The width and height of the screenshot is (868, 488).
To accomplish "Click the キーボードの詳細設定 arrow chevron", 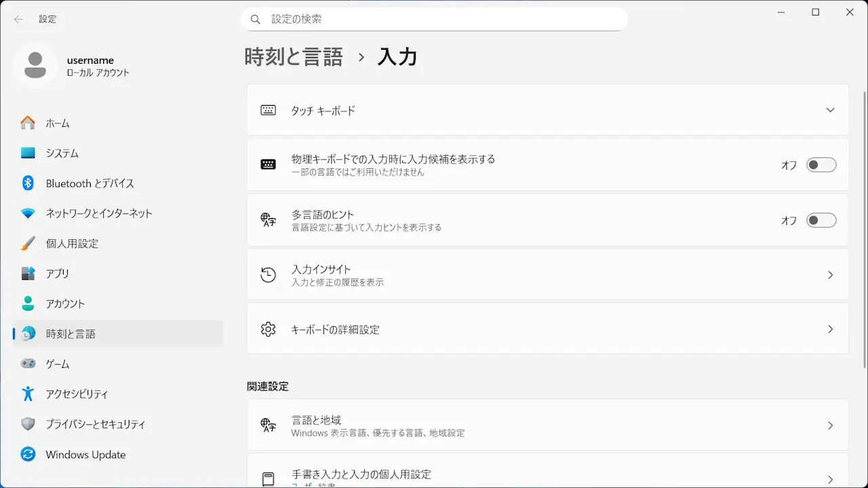I will point(830,329).
